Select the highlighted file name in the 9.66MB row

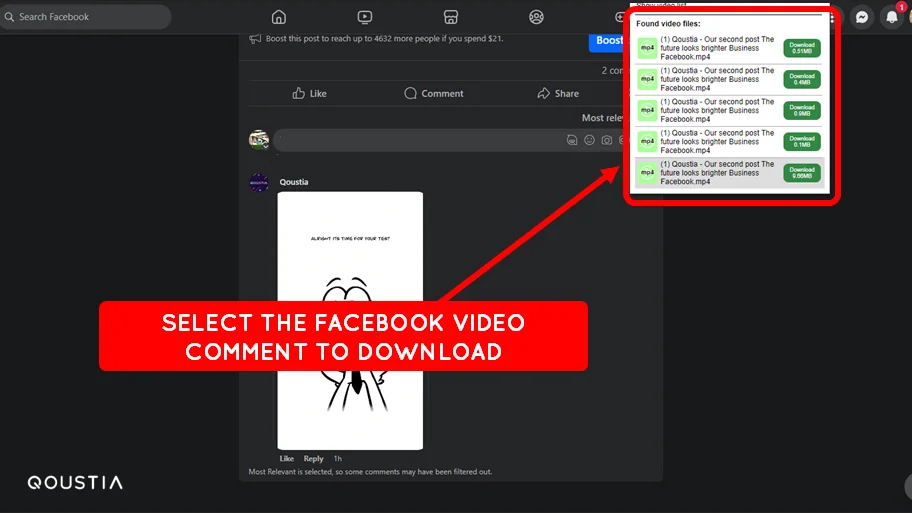(x=718, y=173)
